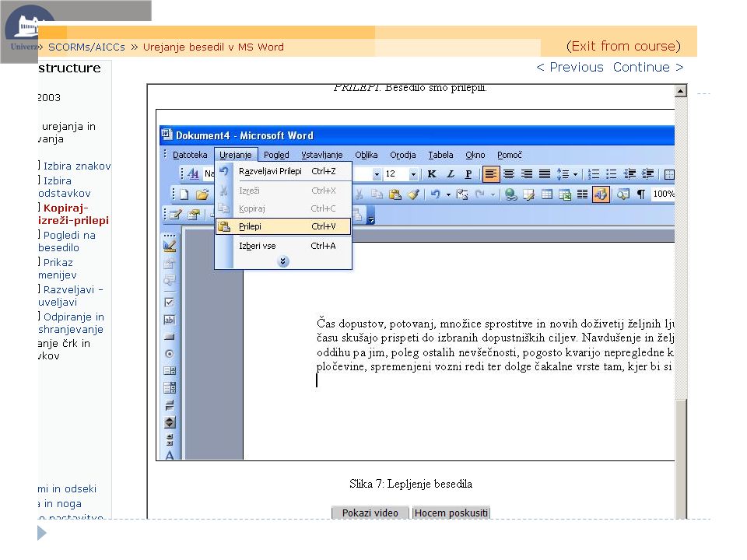Open the font size dropdown arrow
This screenshot has height=560, width=747.
tap(413, 175)
